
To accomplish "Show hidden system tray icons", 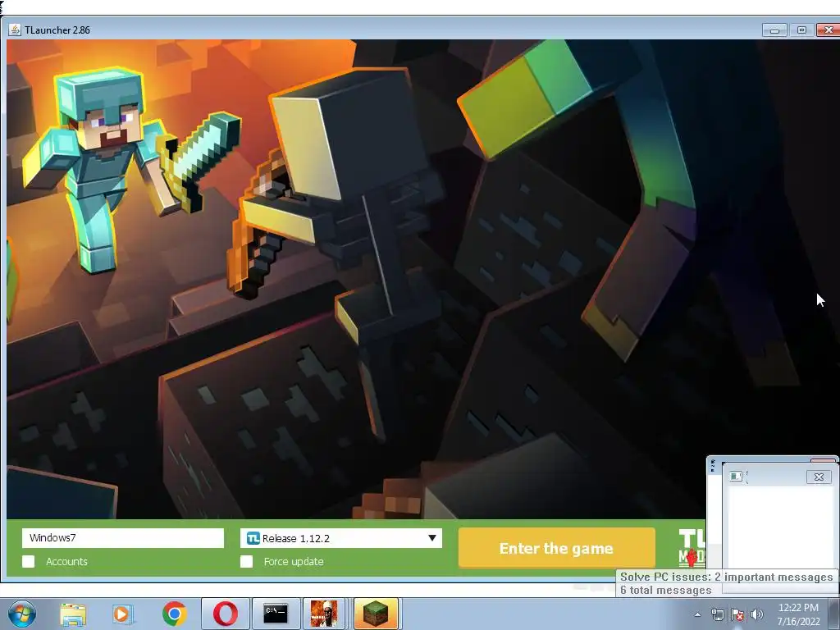I will point(697,614).
